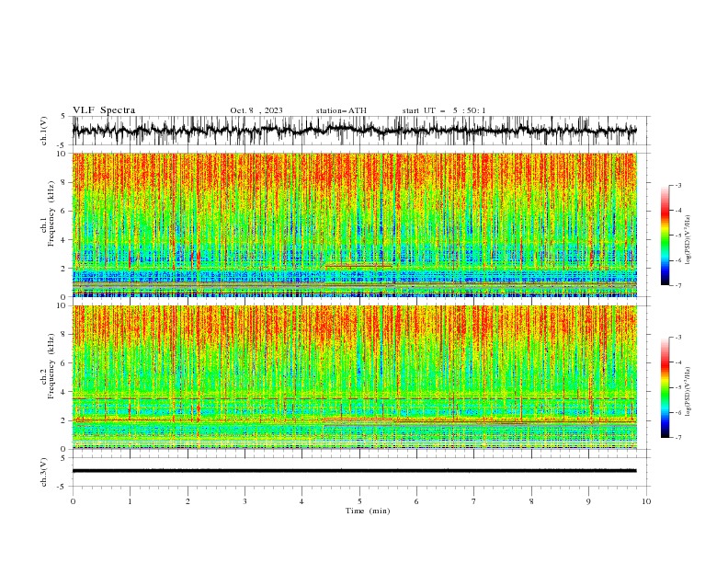Image resolution: width=728 pixels, height=563 pixels.
Task: Click time axis tick label "6"
Action: pos(416,501)
